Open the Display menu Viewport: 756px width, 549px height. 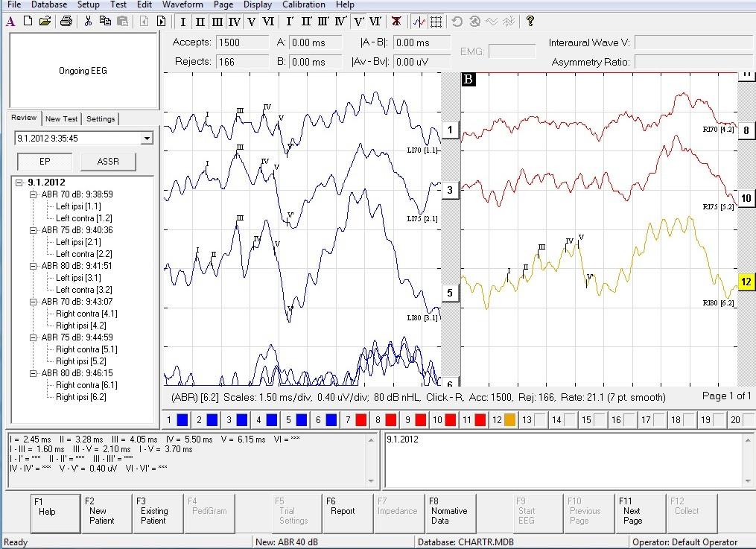258,4
